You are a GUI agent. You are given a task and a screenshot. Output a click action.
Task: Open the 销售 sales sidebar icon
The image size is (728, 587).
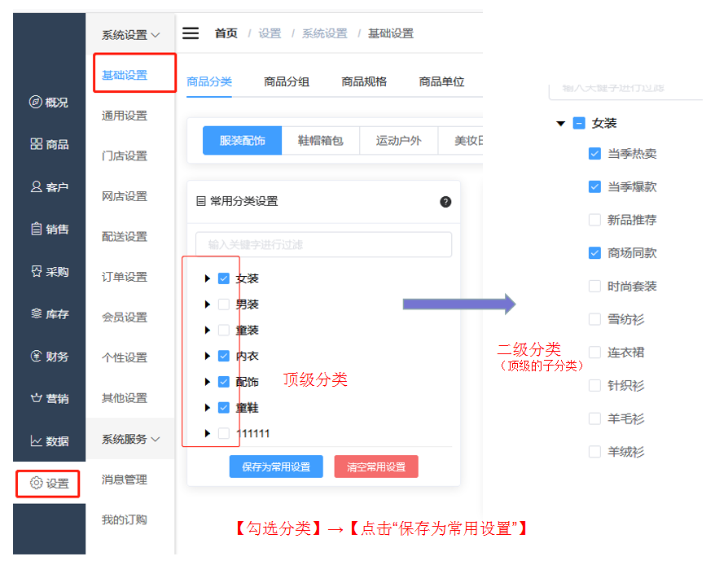[x=36, y=229]
